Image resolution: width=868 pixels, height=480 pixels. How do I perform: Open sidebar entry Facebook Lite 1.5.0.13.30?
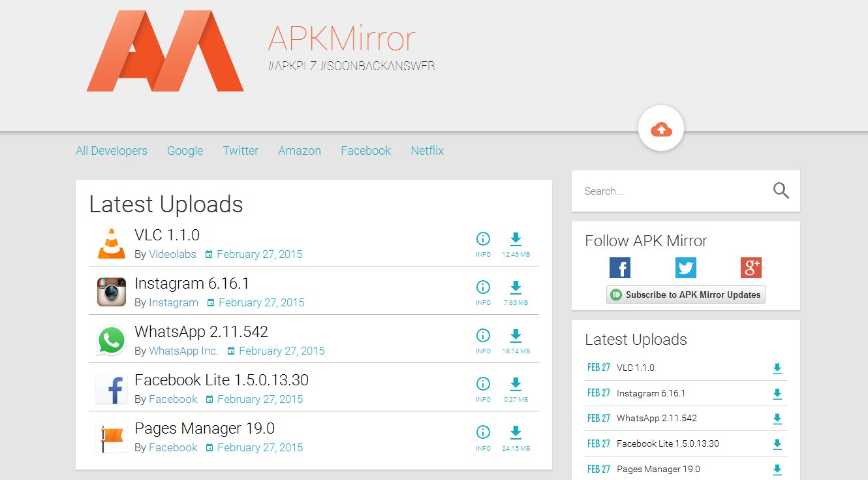(668, 444)
